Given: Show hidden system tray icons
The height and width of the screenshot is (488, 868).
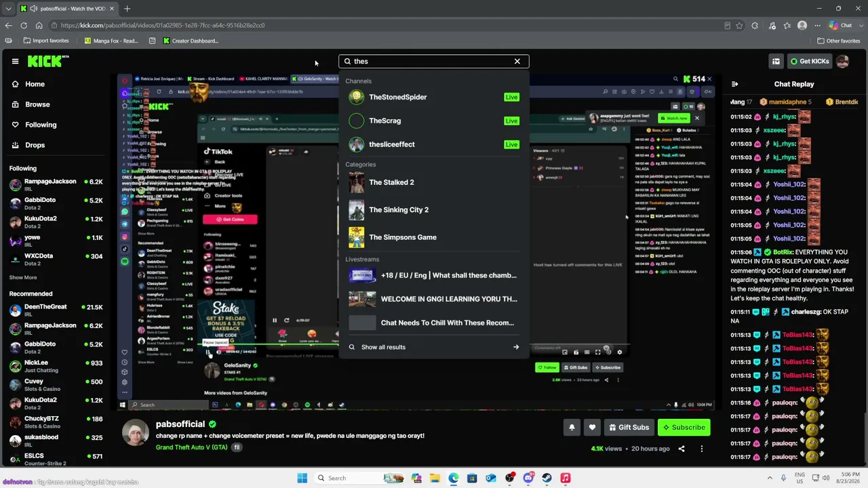Looking at the screenshot, I should [x=770, y=479].
